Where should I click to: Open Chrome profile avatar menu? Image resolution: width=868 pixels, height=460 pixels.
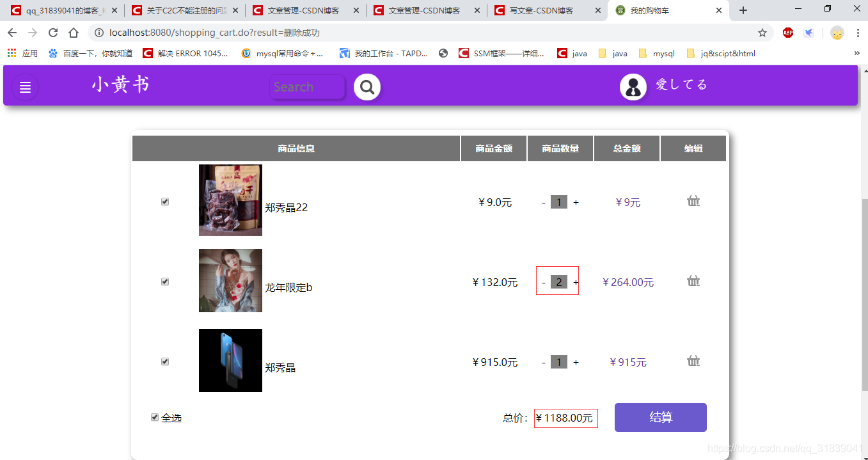pyautogui.click(x=837, y=33)
